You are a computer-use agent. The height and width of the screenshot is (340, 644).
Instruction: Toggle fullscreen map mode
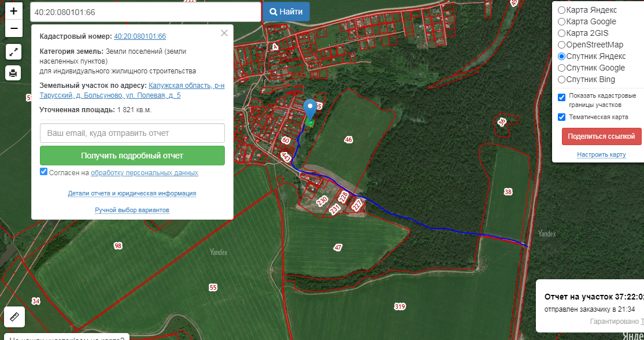coord(13,52)
